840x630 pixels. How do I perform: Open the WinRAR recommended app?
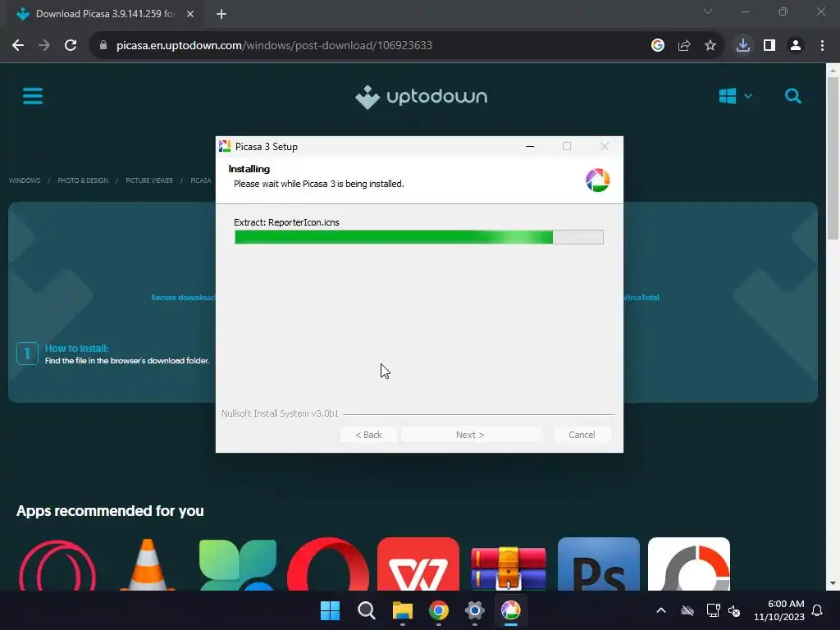point(508,567)
